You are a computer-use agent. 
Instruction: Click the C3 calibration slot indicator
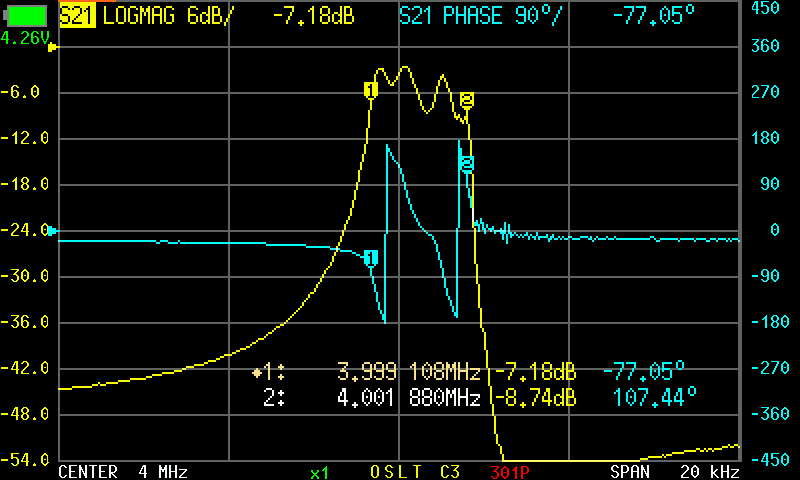pos(450,472)
